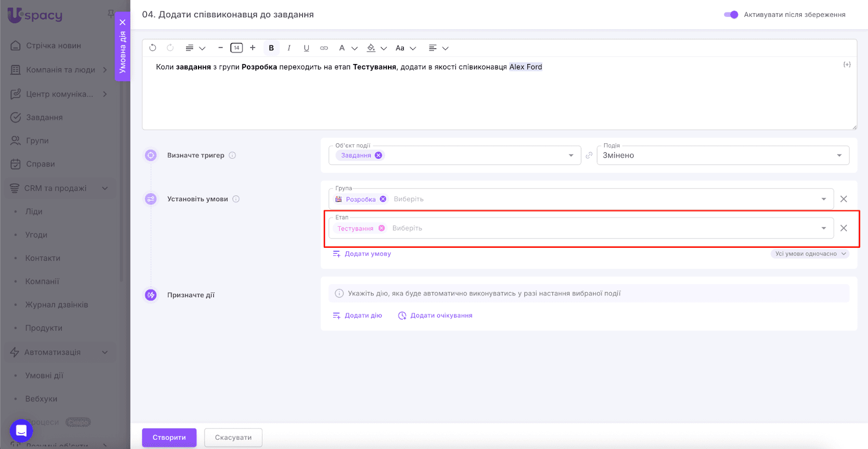Viewport: 868px width, 449px height.
Task: Click the undo icon in editor toolbar
Action: 152,48
